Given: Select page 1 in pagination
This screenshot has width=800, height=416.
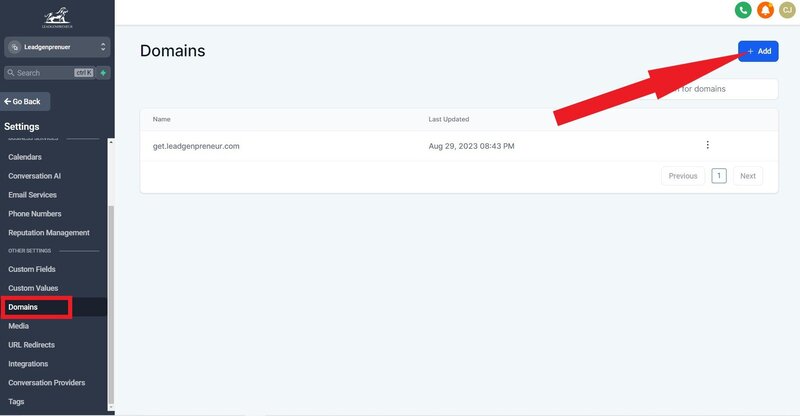Looking at the screenshot, I should [x=719, y=176].
